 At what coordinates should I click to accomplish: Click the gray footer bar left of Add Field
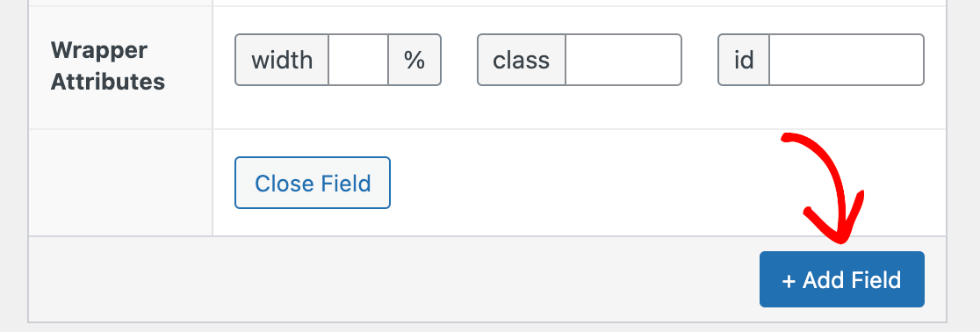393,278
